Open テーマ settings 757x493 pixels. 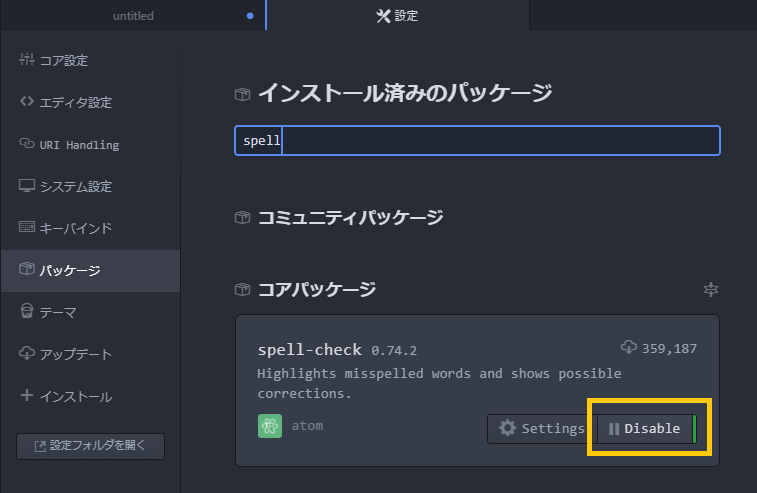pos(90,312)
